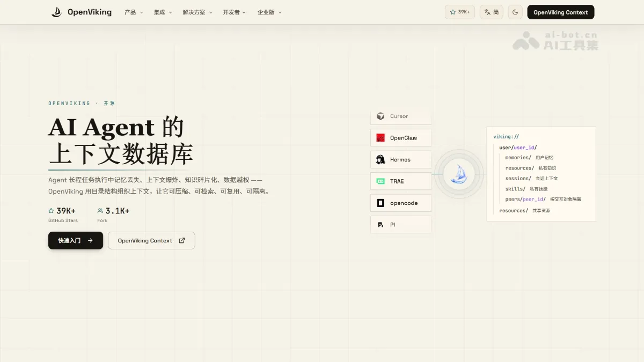Click the viking:// root path text
The height and width of the screenshot is (362, 644).
tap(506, 137)
